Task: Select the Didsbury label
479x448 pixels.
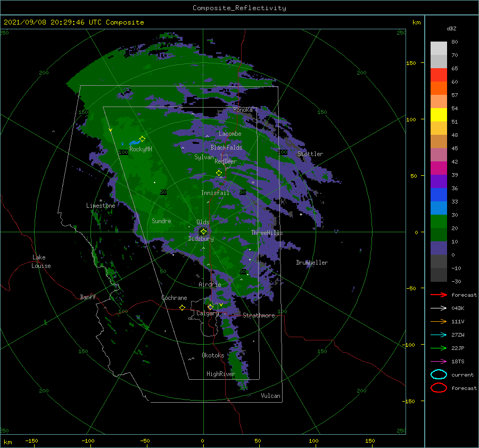Action: point(201,239)
